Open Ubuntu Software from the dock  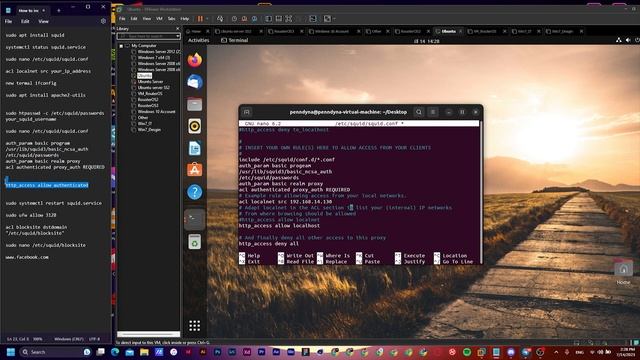[195, 170]
